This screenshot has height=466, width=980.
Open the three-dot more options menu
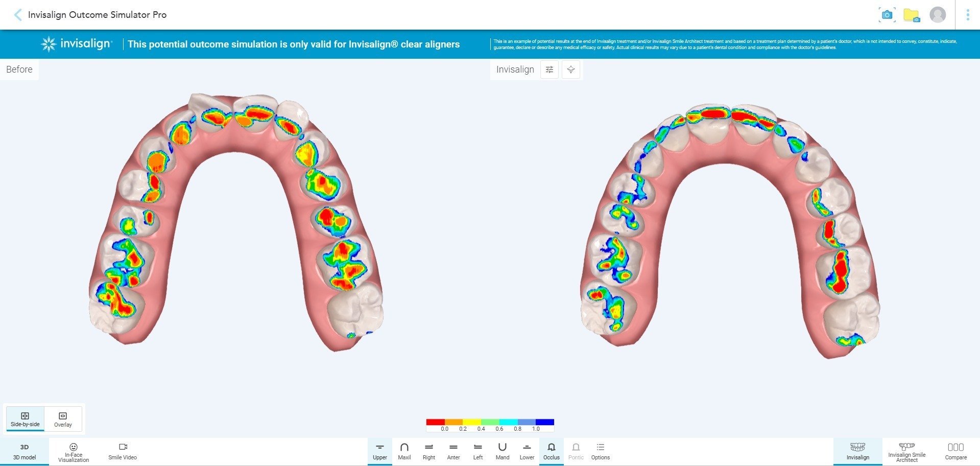point(968,15)
